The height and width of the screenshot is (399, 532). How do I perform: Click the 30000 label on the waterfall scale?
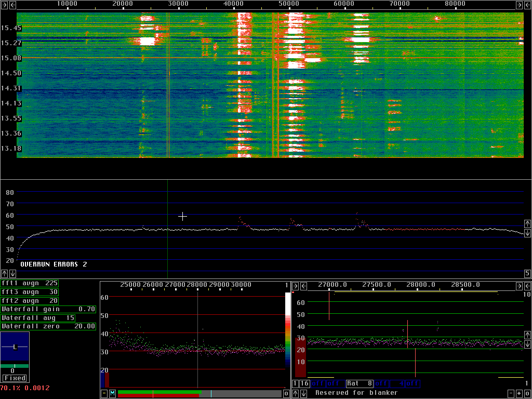[x=178, y=4]
